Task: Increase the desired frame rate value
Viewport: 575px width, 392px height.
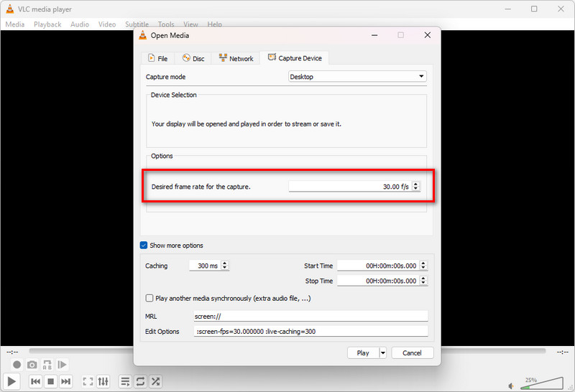Action: coord(415,184)
